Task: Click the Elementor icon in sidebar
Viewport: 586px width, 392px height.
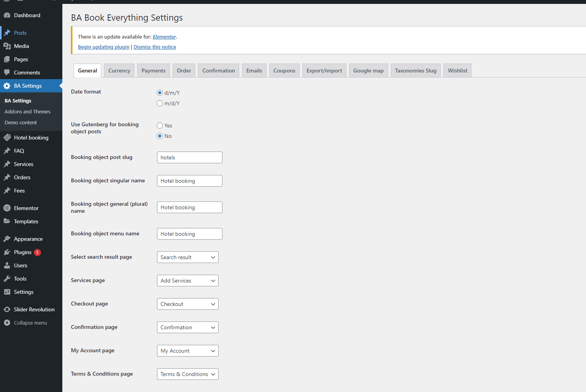Action: pos(7,208)
